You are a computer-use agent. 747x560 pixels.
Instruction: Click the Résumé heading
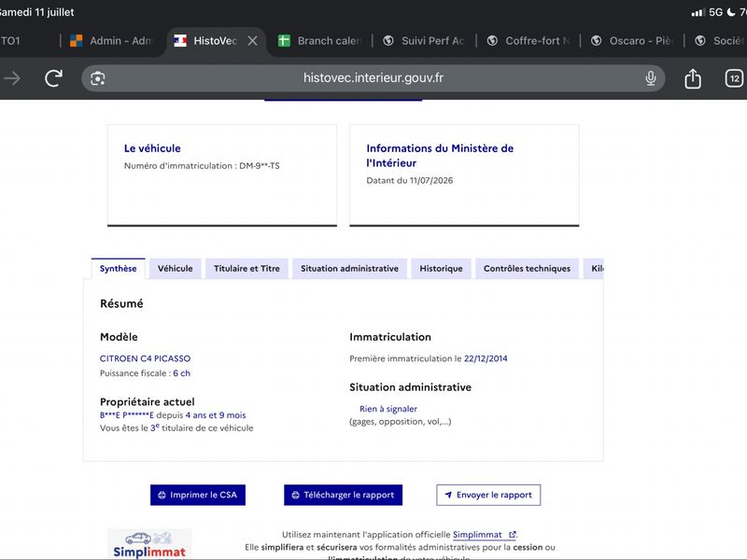tap(121, 304)
